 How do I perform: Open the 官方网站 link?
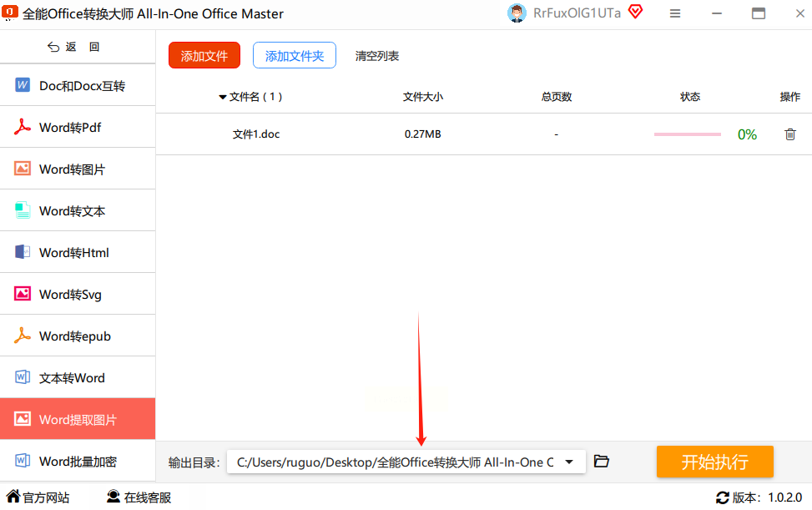tap(46, 497)
